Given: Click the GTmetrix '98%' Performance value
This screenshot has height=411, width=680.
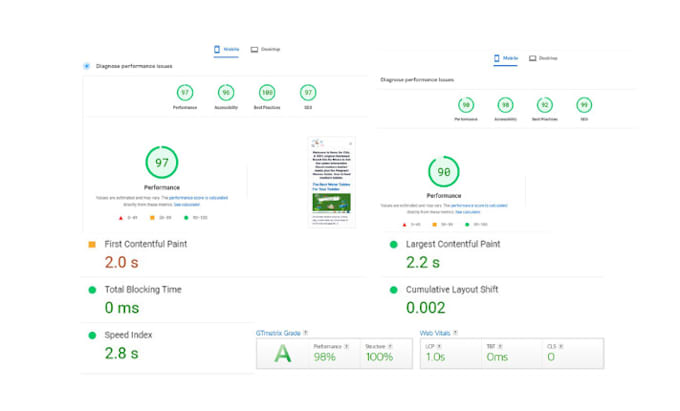Looking at the screenshot, I should (324, 357).
